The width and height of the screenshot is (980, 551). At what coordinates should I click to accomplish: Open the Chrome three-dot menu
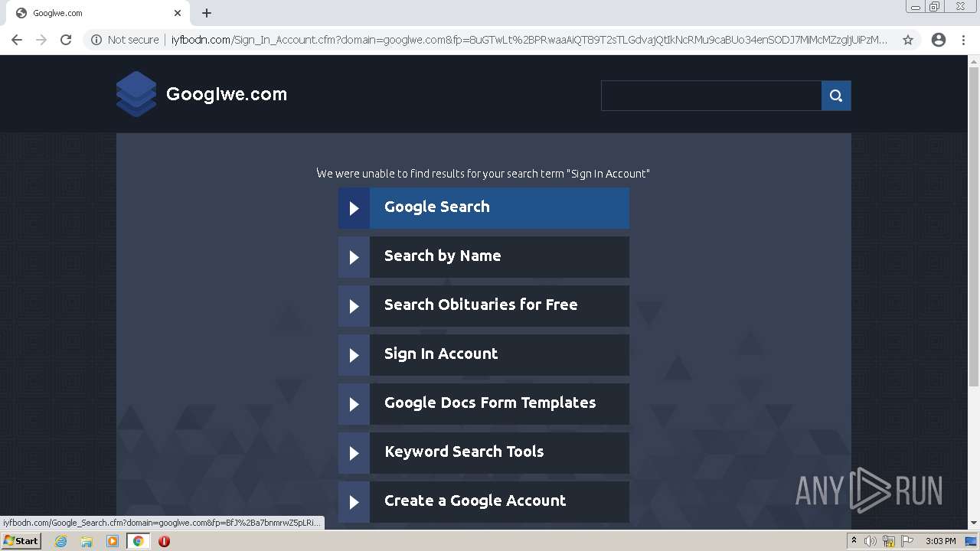coord(963,40)
